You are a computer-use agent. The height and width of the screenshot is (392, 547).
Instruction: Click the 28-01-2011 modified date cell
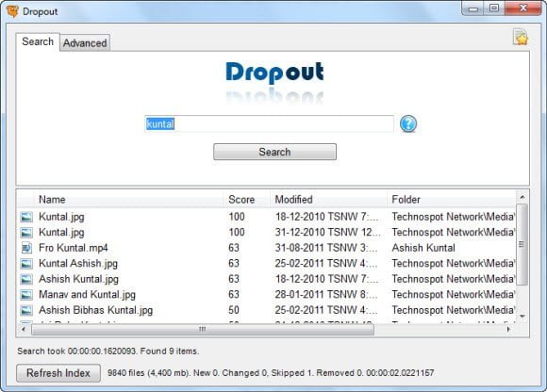pos(326,295)
